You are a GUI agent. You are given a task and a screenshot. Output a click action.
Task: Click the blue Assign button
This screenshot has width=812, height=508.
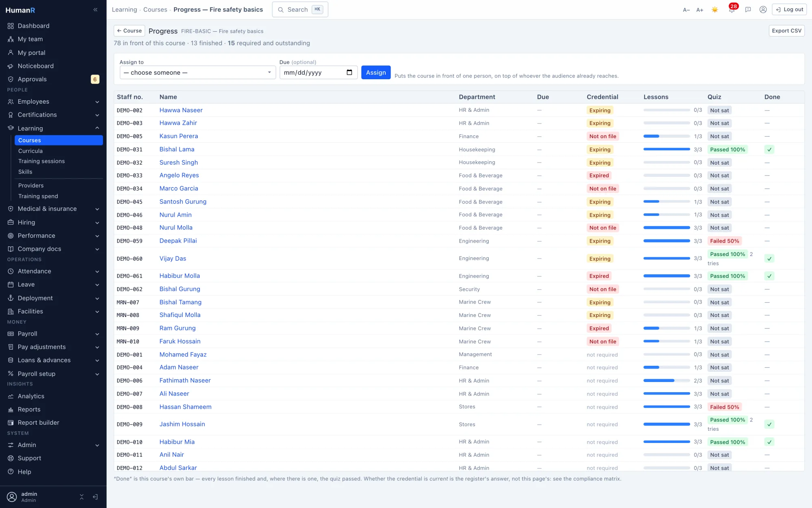tap(376, 72)
